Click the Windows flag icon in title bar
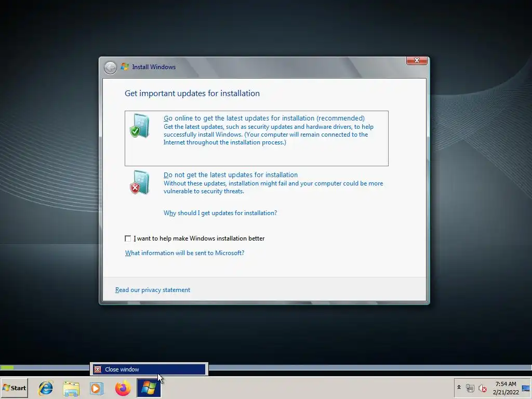The image size is (532, 399). [x=125, y=66]
